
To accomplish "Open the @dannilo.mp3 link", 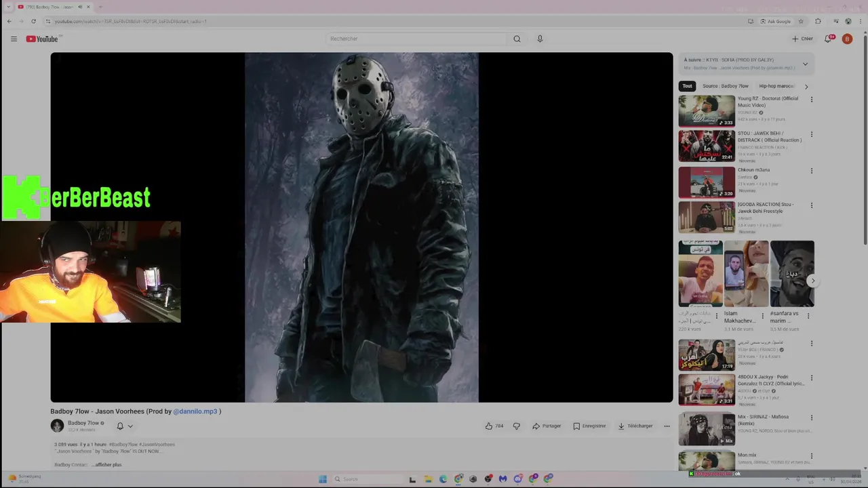I will (x=195, y=411).
